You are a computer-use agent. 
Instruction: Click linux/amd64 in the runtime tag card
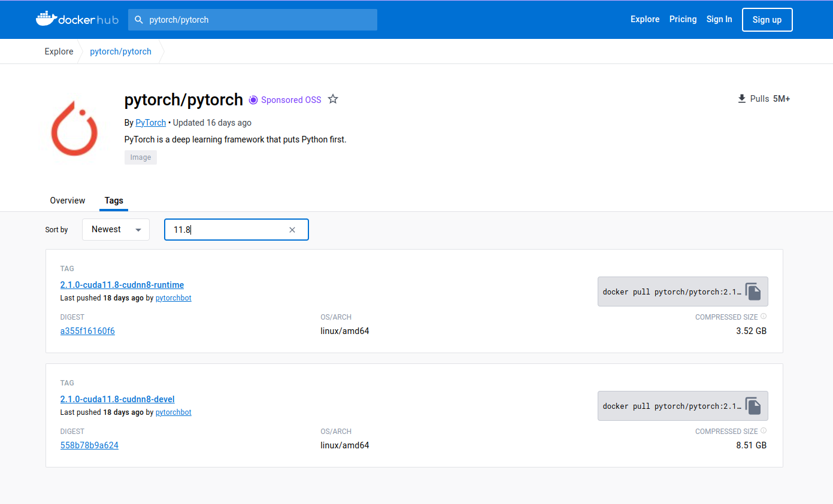pos(345,331)
